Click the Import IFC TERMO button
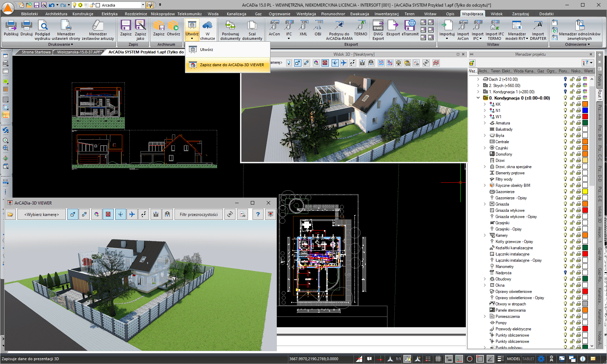Screen dimensions: 607x364 tap(495, 30)
